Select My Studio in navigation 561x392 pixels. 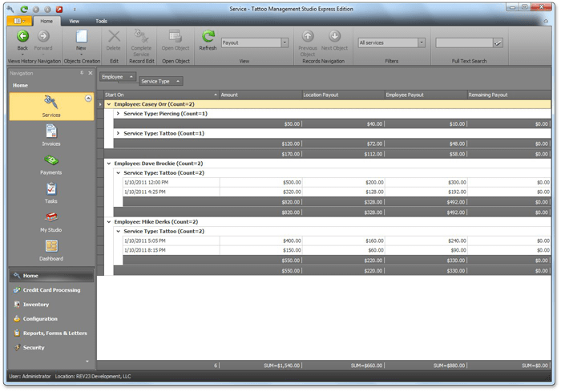[x=51, y=218]
